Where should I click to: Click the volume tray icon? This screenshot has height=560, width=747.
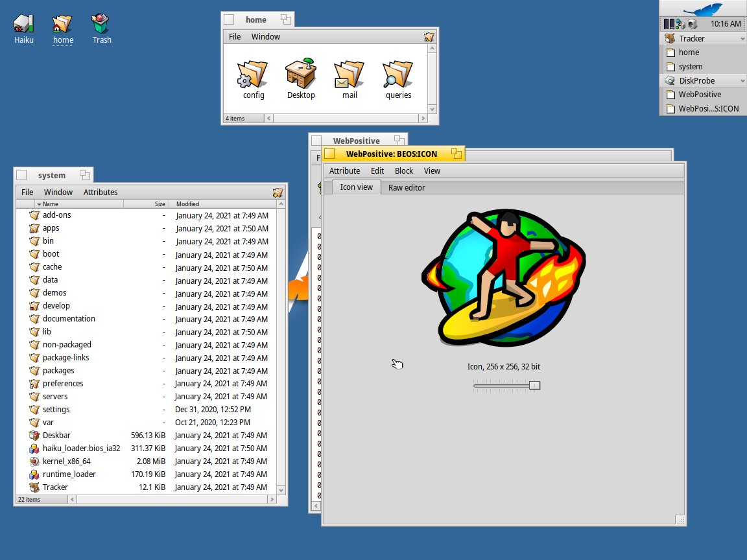click(693, 24)
